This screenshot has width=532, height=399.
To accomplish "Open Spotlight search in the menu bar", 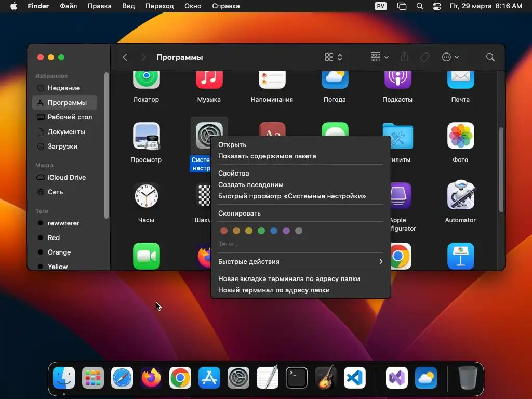I will [x=420, y=6].
